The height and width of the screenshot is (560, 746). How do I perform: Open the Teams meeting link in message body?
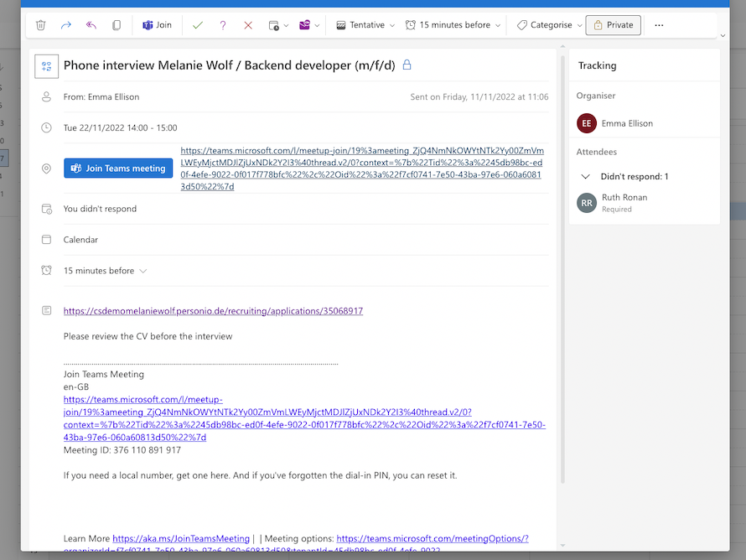click(304, 418)
